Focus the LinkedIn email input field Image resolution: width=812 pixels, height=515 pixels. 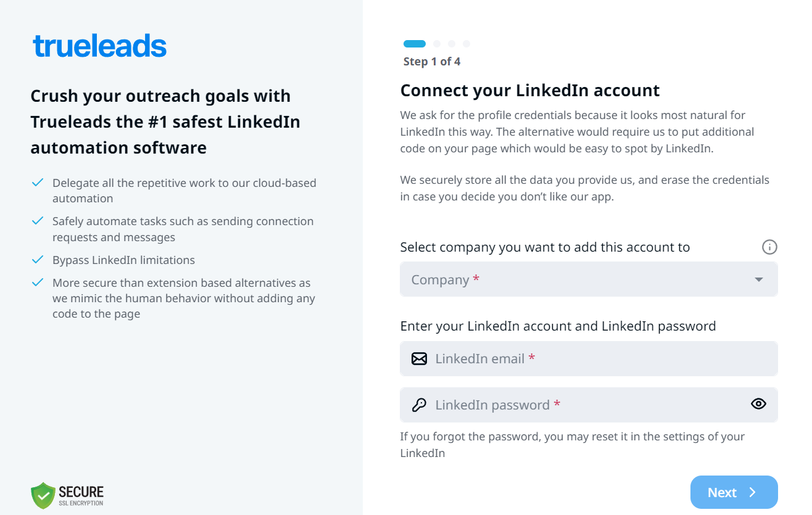click(599, 359)
